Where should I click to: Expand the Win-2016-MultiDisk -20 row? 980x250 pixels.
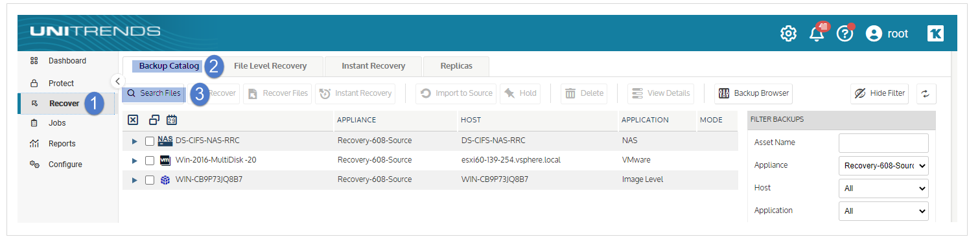tap(135, 161)
